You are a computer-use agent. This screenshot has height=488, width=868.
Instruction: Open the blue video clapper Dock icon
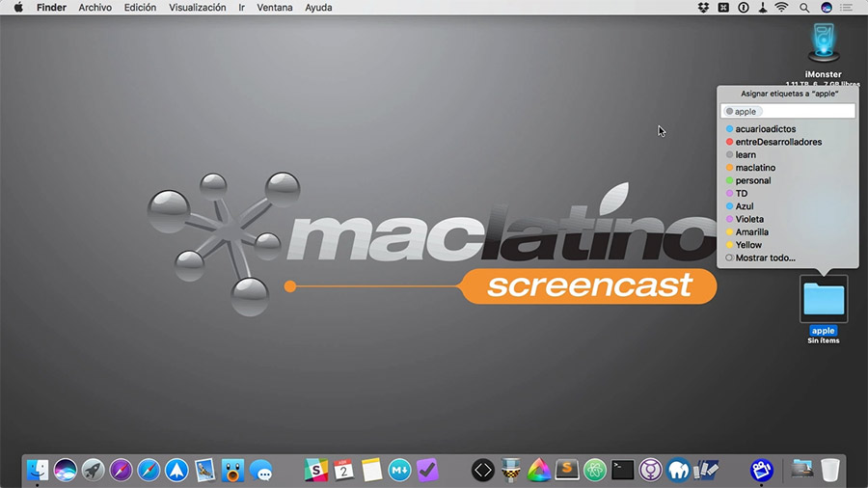click(762, 471)
